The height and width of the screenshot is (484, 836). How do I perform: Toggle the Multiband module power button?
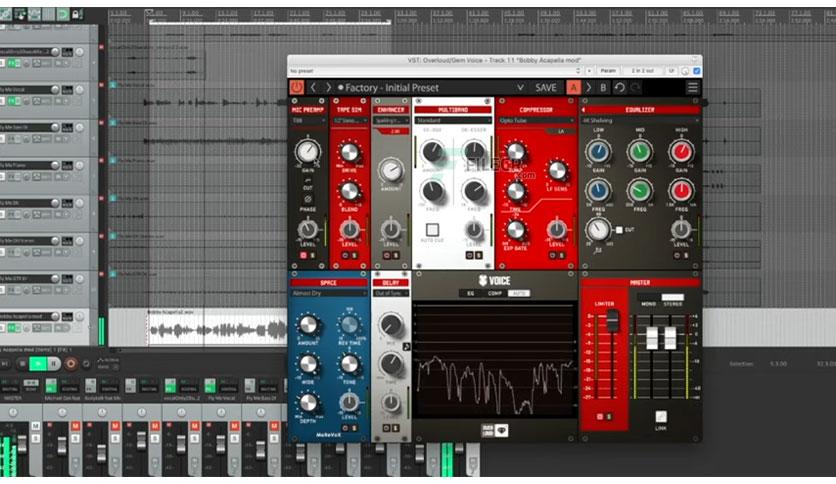(x=470, y=255)
